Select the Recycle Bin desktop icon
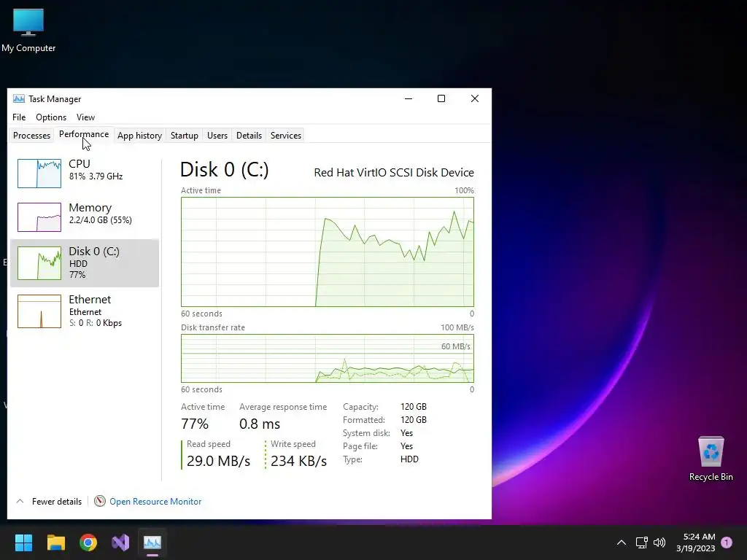The width and height of the screenshot is (747, 560). pos(711,459)
